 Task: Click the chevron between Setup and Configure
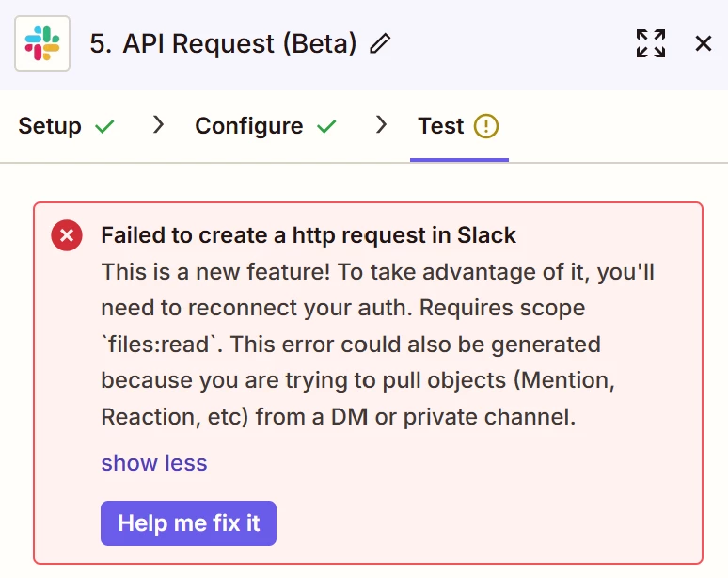pos(158,124)
